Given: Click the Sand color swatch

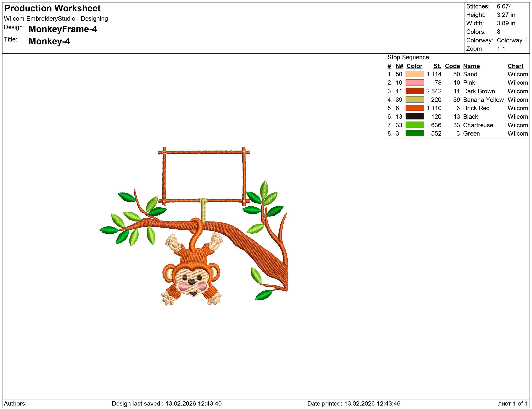Looking at the screenshot, I should tap(414, 74).
